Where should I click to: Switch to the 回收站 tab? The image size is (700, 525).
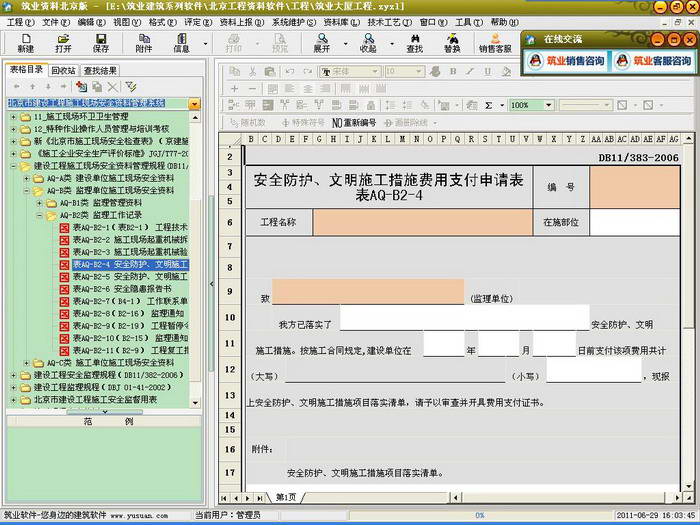64,71
